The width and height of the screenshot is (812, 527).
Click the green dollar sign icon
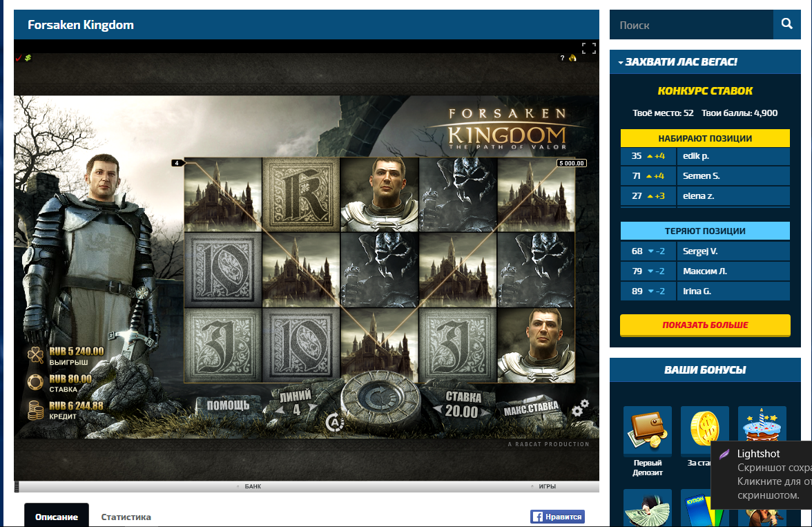28,58
